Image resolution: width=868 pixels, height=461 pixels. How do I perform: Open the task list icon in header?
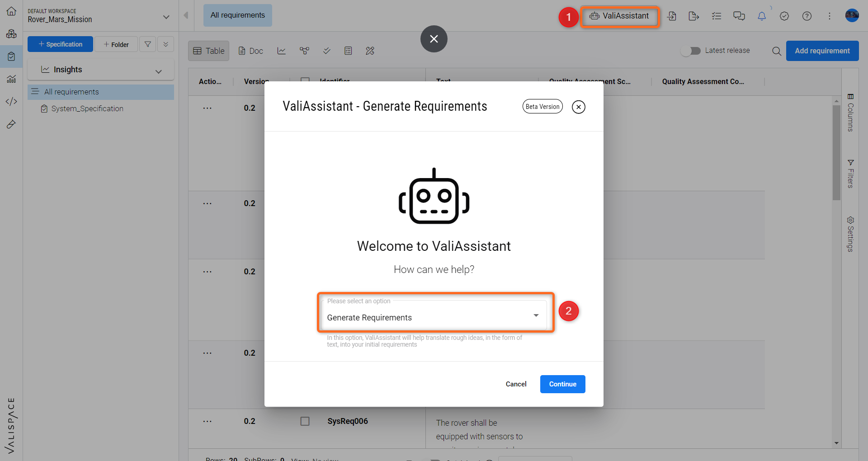(x=716, y=16)
